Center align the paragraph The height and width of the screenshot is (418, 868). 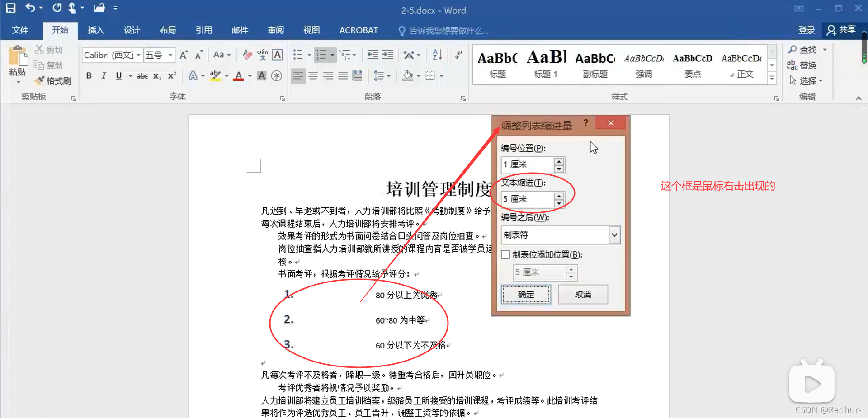313,75
